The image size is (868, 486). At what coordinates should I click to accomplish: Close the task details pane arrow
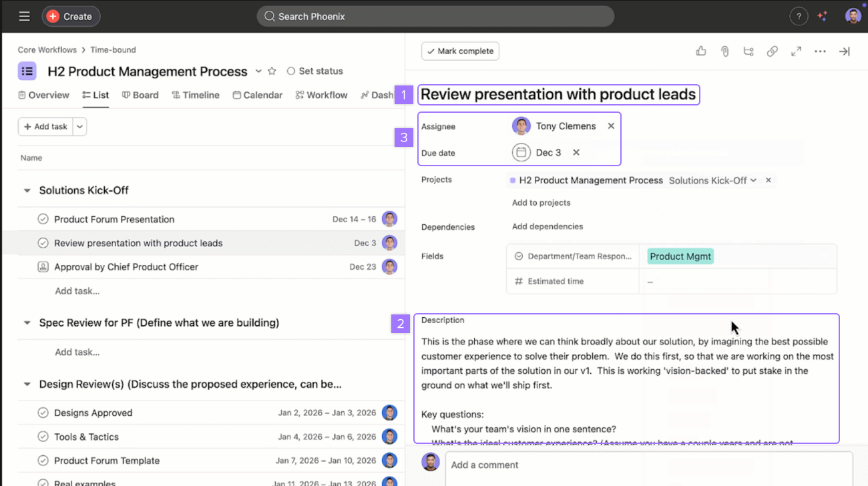844,51
